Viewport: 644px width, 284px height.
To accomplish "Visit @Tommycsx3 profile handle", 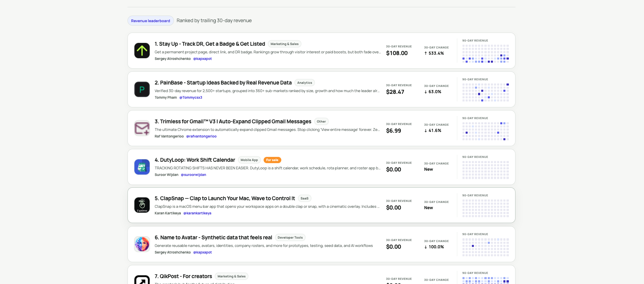I will tap(191, 98).
